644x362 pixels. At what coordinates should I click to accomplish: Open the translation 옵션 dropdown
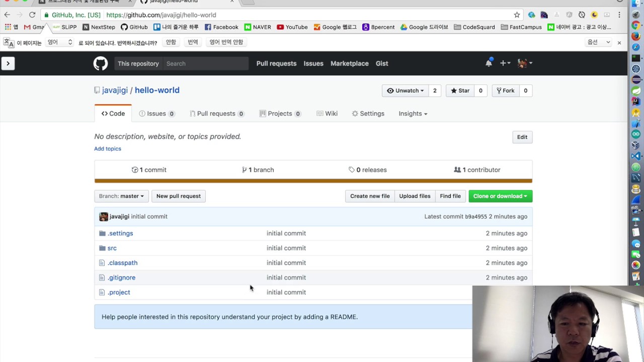click(x=598, y=42)
